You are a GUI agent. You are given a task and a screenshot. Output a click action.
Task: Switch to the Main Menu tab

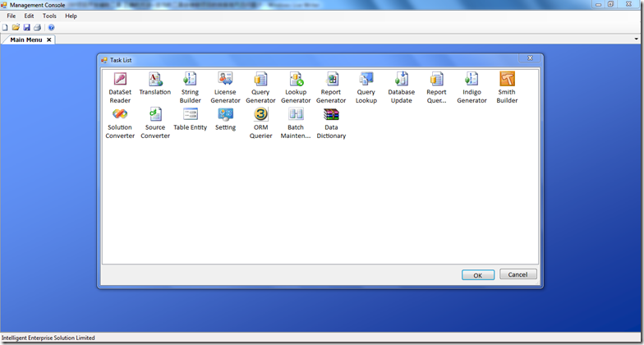[26, 39]
